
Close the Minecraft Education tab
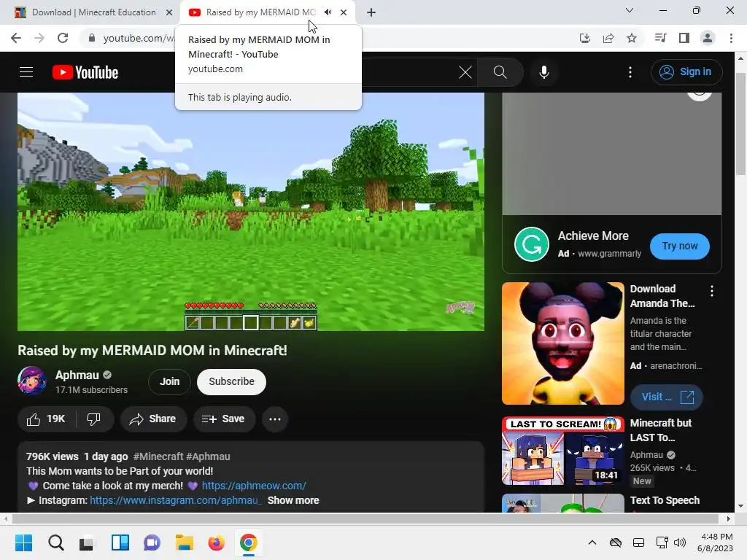point(169,12)
